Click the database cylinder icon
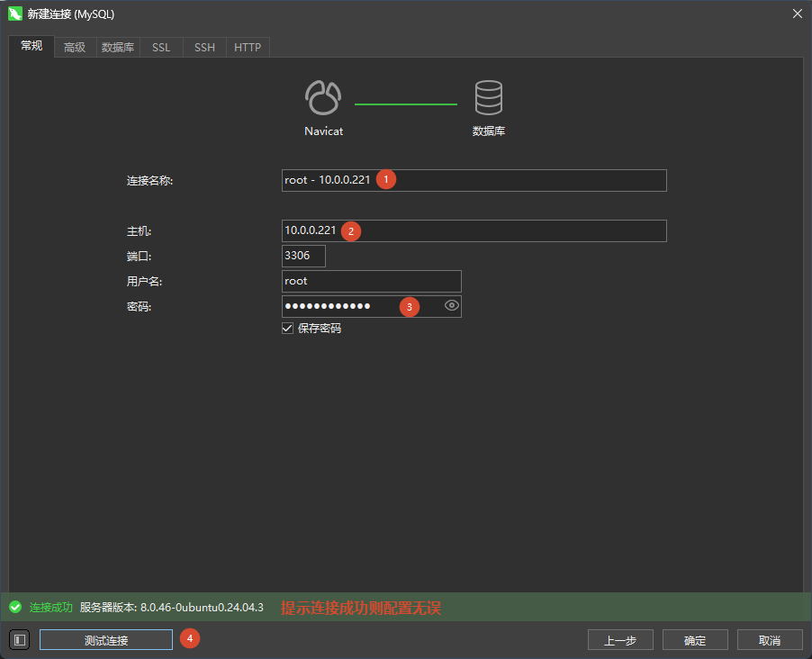The image size is (812, 659). (488, 97)
